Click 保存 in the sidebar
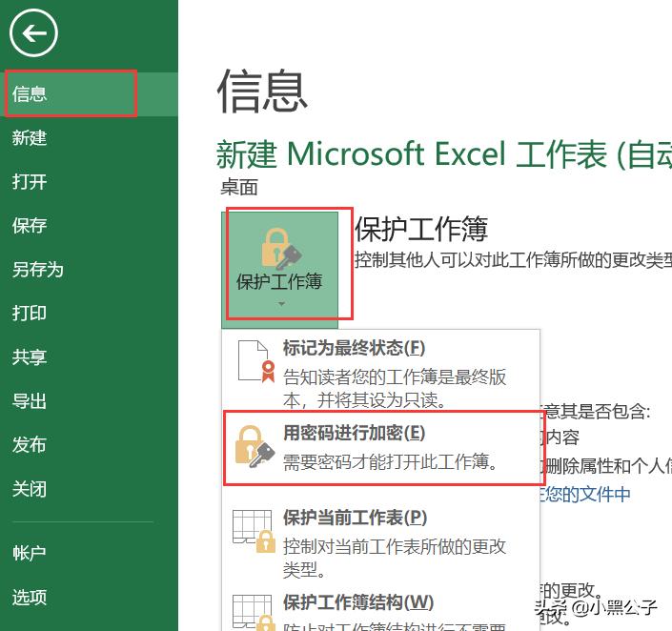Image resolution: width=672 pixels, height=631 pixels. [89, 226]
